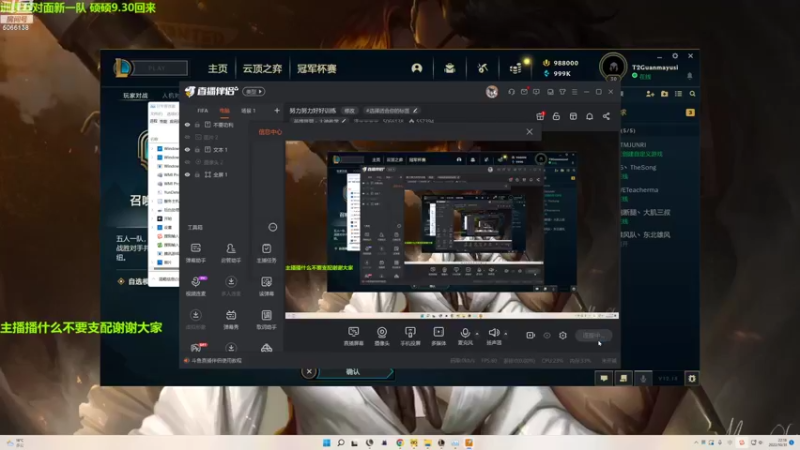Open streaming app settings gear icon

pos(563,335)
